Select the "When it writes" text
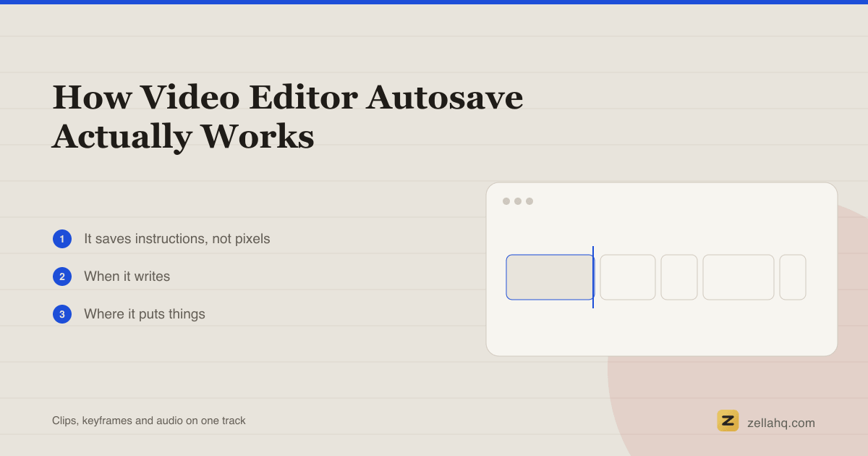This screenshot has height=456, width=868. point(127,276)
